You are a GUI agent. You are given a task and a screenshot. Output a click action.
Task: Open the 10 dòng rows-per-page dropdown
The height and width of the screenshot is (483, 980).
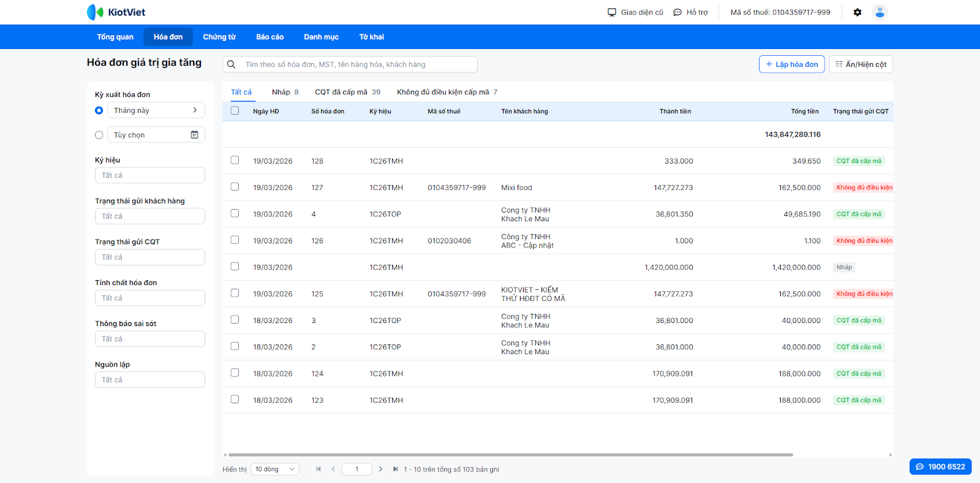(275, 469)
